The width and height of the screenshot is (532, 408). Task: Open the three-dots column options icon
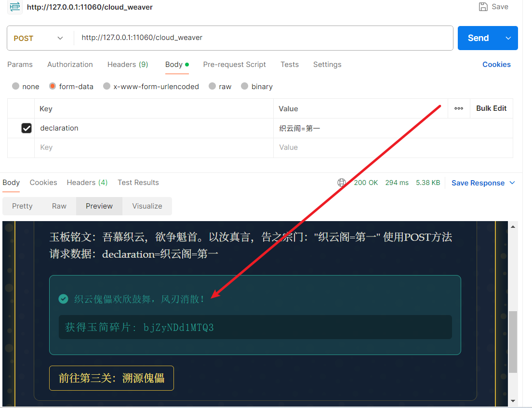coord(459,108)
